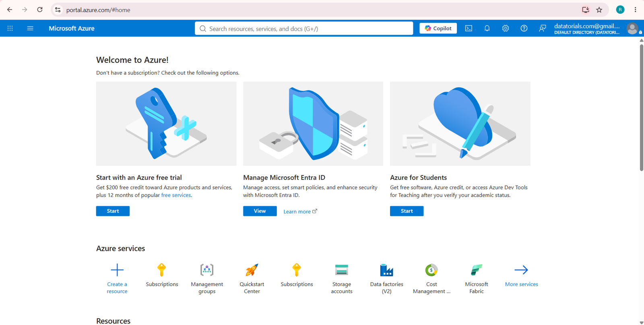
Task: Open the notifications bell
Action: coord(487,28)
